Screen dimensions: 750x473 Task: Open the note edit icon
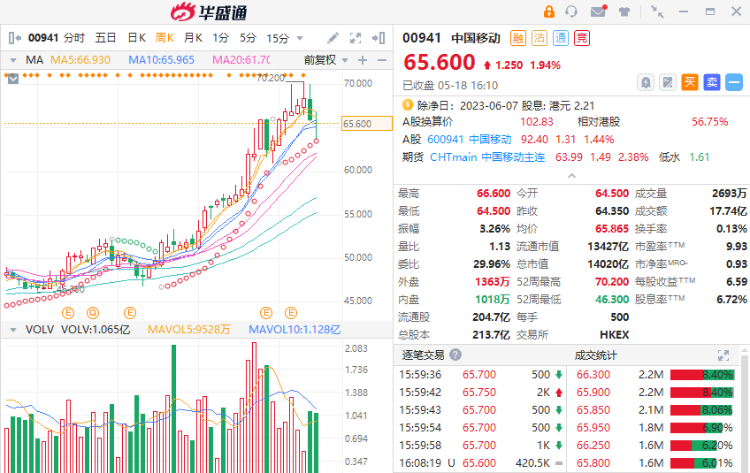668,83
